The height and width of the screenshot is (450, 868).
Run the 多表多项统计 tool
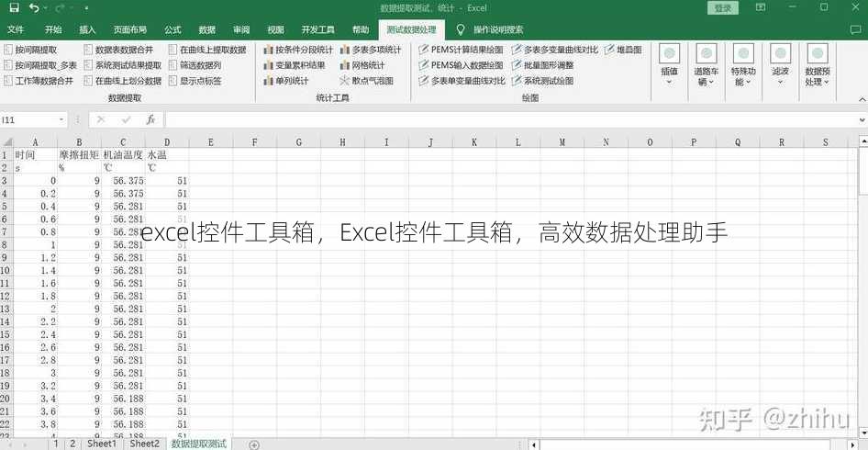[x=371, y=50]
